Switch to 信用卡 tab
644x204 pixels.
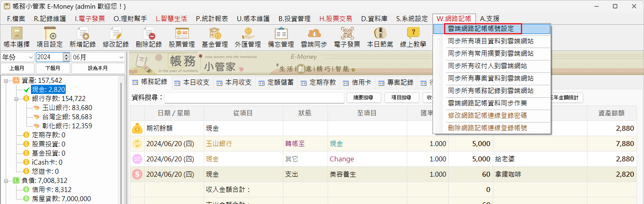tap(357, 82)
